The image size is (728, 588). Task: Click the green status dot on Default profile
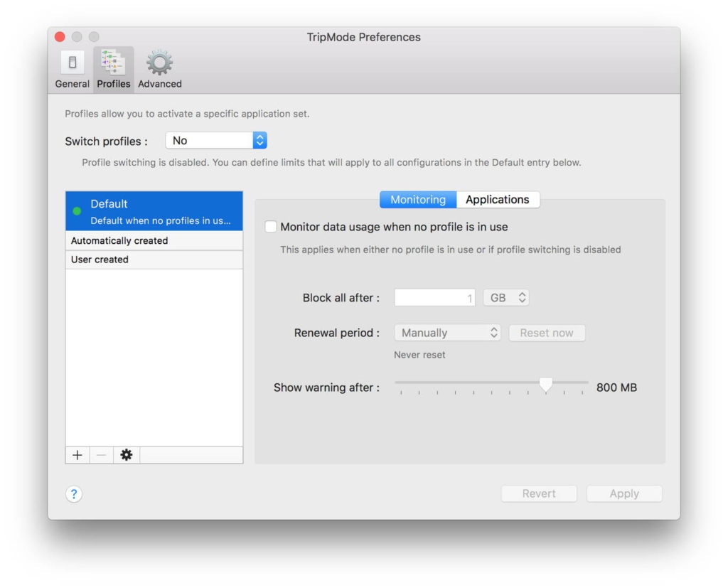click(x=77, y=211)
